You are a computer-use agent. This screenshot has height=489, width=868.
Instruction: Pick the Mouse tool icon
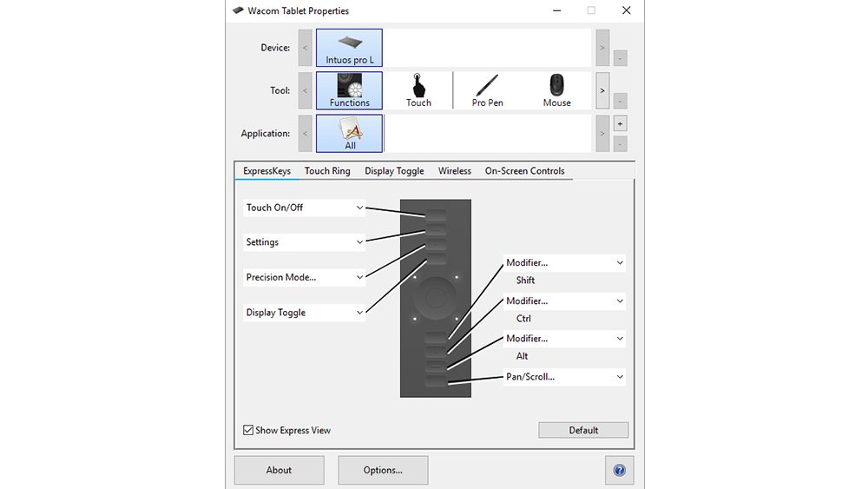[x=557, y=91]
